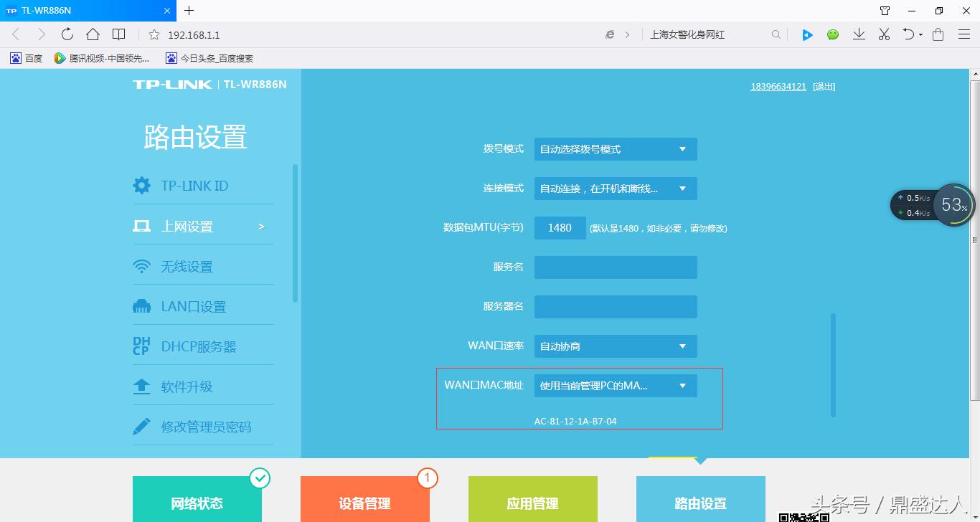Select the 上网设置 monitor icon
The height and width of the screenshot is (522, 980).
(141, 225)
